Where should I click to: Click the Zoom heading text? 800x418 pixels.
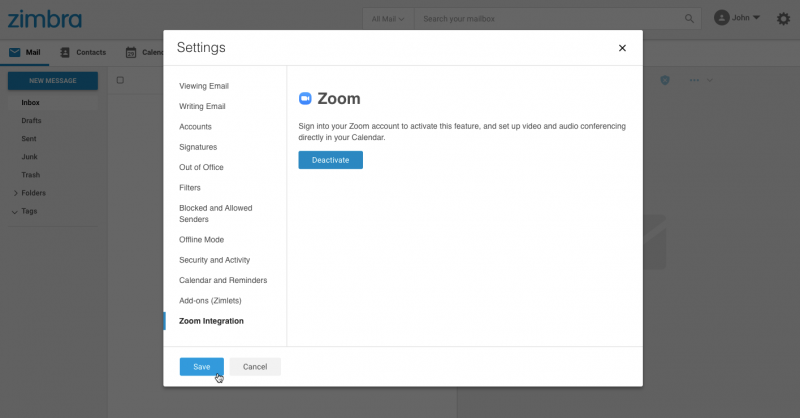point(339,99)
